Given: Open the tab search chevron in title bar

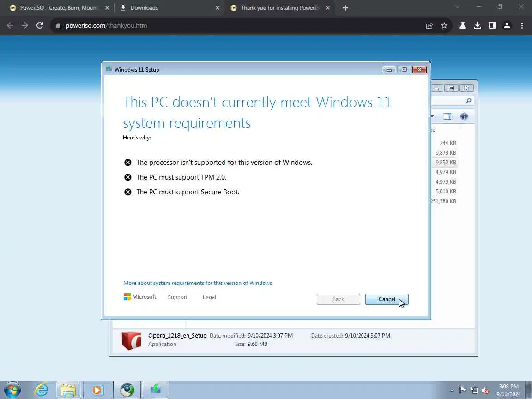Looking at the screenshot, I should [x=457, y=7].
